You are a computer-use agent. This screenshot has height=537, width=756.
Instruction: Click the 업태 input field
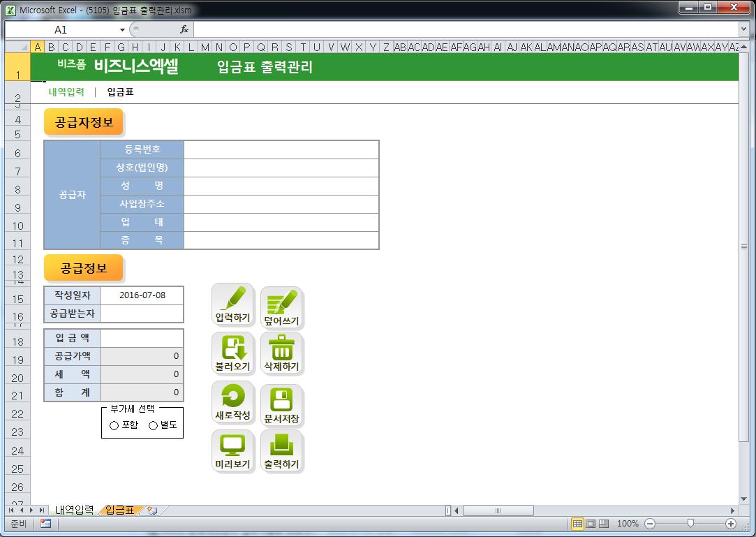click(x=281, y=223)
